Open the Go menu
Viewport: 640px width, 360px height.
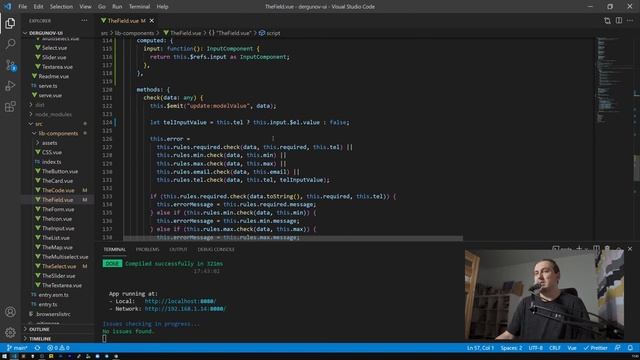[102, 7]
